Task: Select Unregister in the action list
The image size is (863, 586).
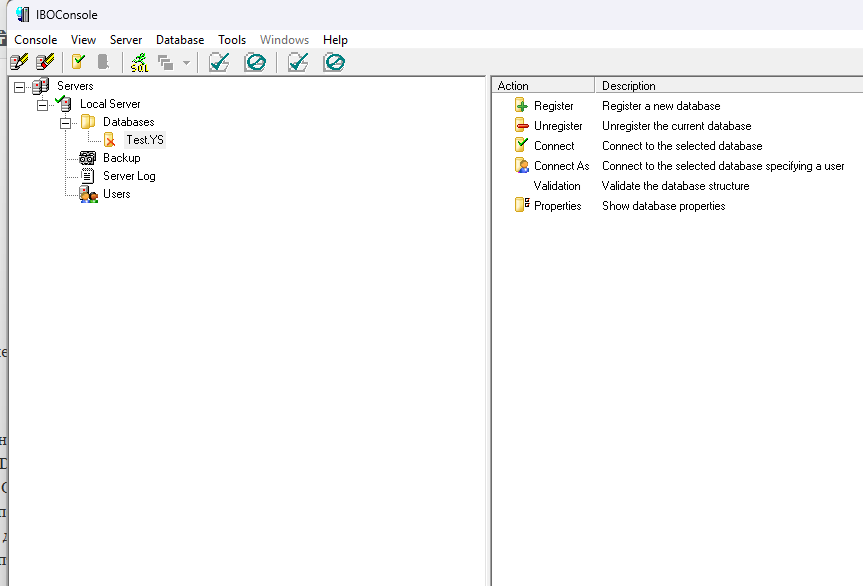Action: [558, 126]
